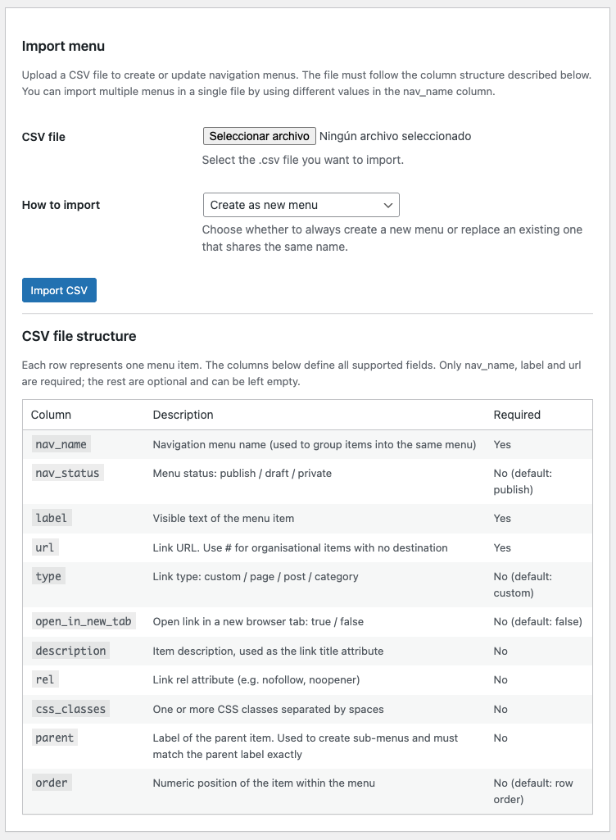
Task: Select the nav_name column code tag
Action: (x=61, y=444)
